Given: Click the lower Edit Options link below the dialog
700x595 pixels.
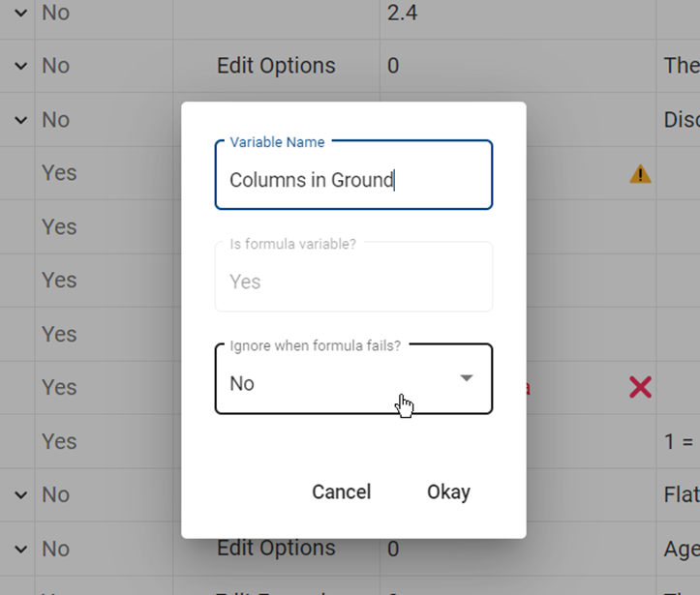Looking at the screenshot, I should tap(276, 548).
